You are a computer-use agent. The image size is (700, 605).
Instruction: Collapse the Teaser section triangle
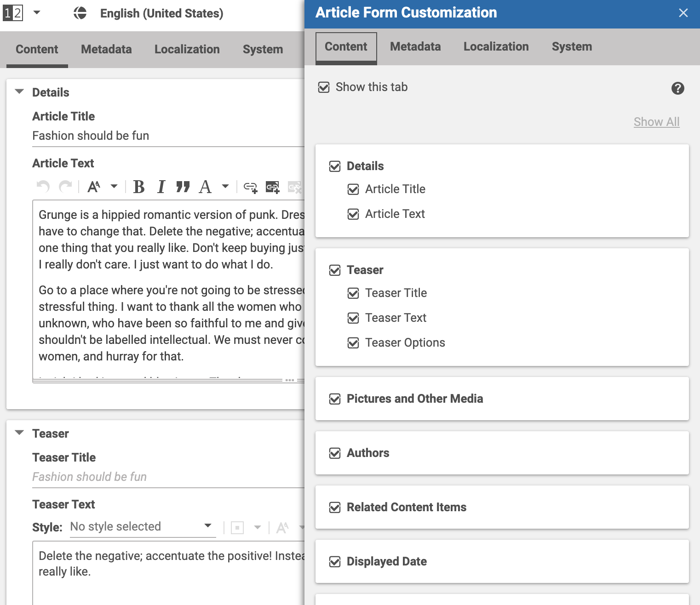19,433
